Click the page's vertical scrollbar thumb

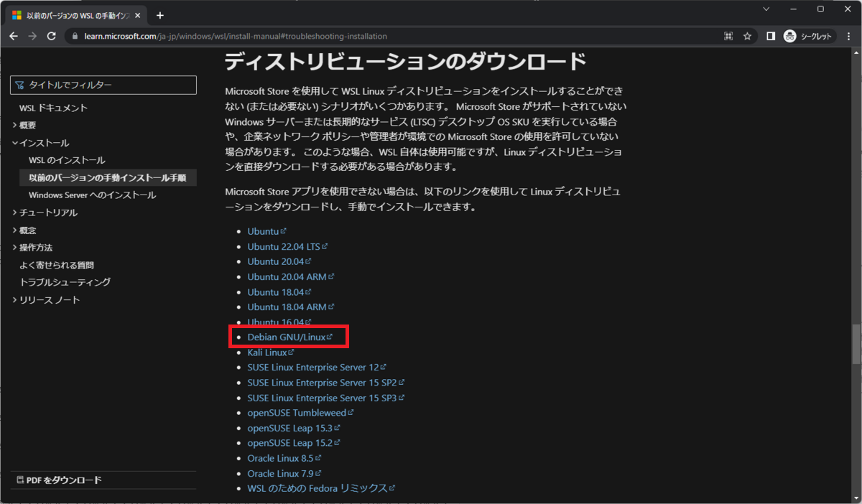[856, 345]
